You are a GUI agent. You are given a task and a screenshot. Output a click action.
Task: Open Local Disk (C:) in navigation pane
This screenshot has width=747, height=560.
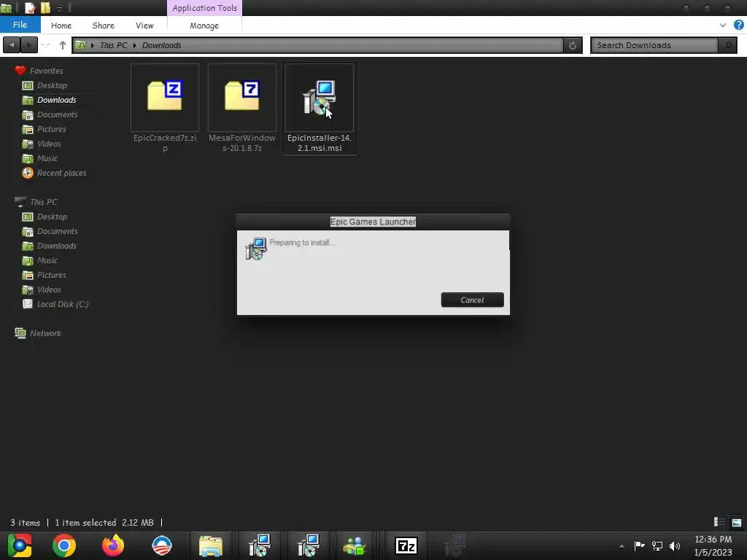pyautogui.click(x=63, y=304)
